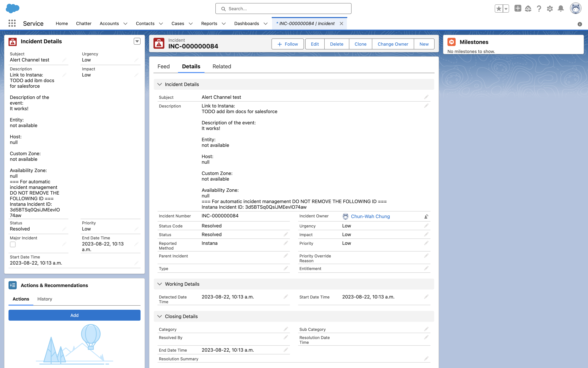588x368 pixels.
Task: Collapse the Incident Details section
Action: [x=159, y=85]
